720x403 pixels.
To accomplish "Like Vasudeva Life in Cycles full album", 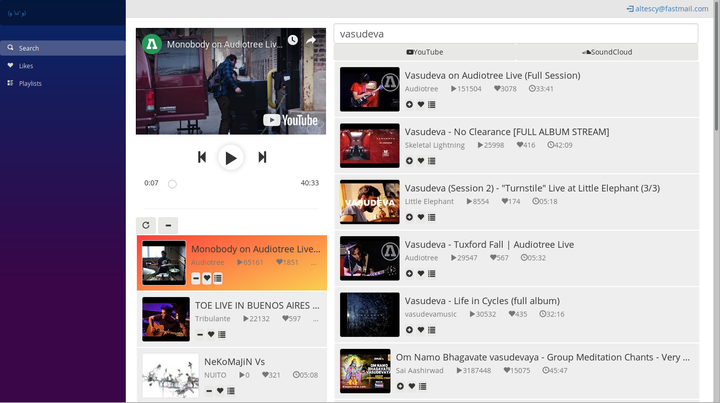I will [x=421, y=330].
